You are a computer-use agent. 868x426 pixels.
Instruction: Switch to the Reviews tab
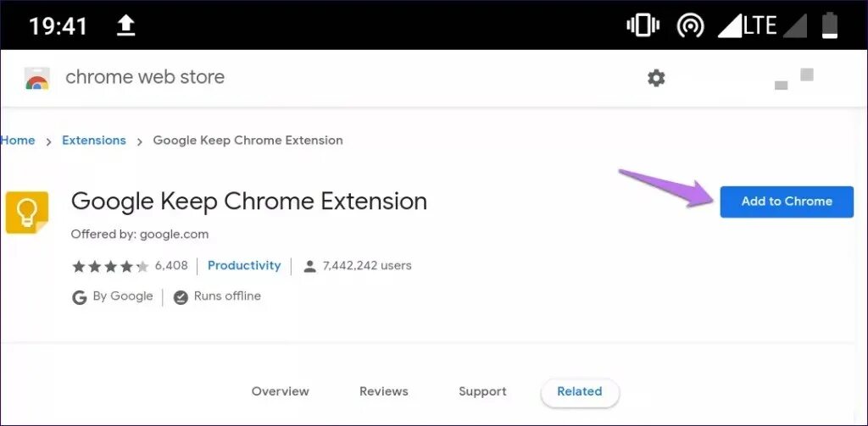click(384, 391)
